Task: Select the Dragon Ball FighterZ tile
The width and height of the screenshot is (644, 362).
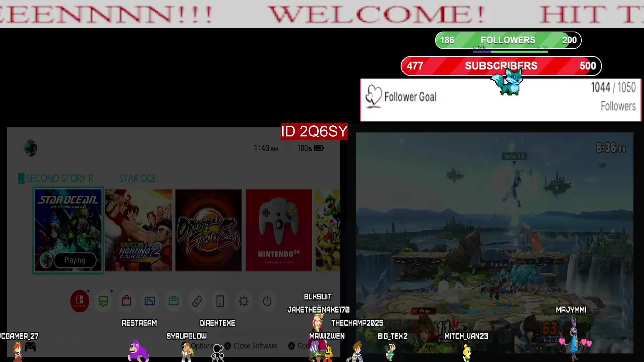Action: [x=208, y=230]
